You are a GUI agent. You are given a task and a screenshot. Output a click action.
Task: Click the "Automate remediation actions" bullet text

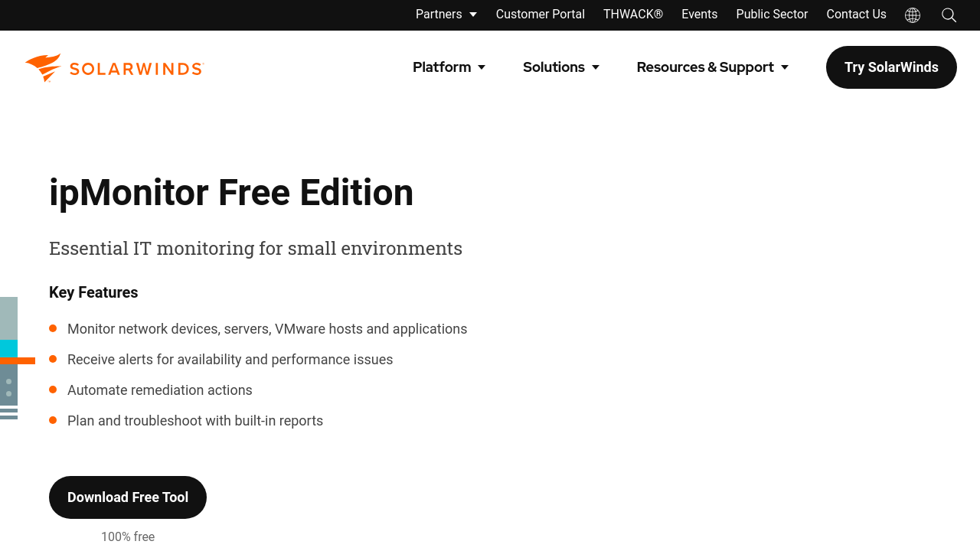[160, 390]
